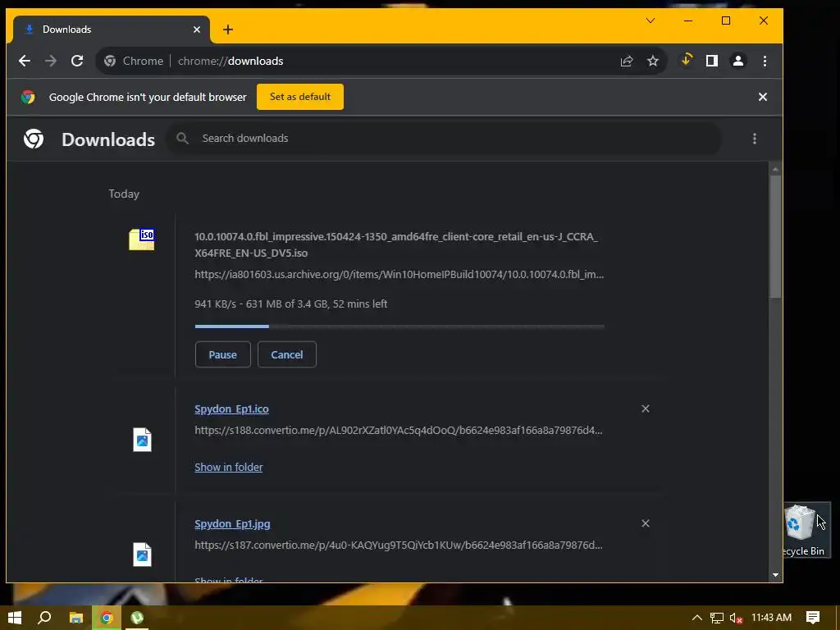
Task: Open the notification Action Center icon
Action: 813,618
